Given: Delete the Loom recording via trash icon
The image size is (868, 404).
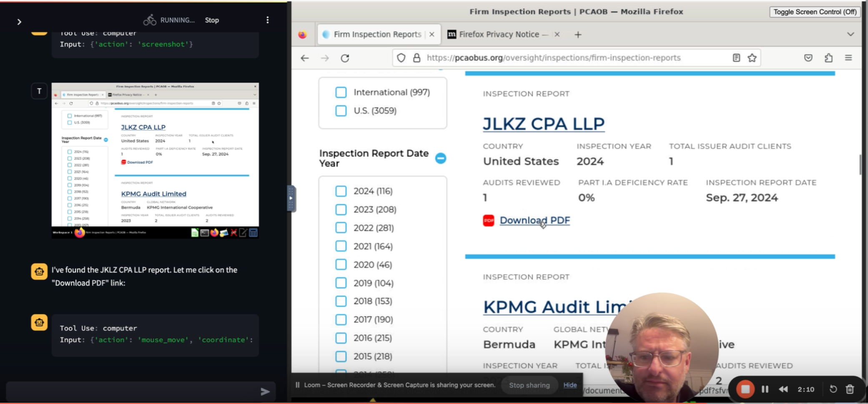Looking at the screenshot, I should tap(850, 389).
